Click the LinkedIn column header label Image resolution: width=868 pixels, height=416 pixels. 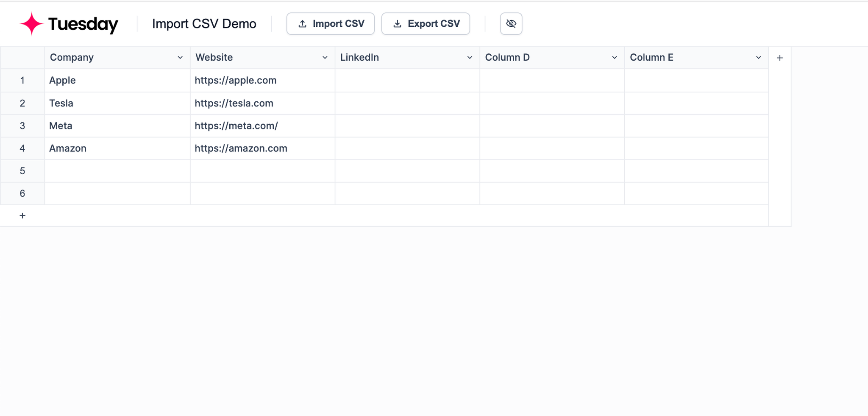click(359, 58)
